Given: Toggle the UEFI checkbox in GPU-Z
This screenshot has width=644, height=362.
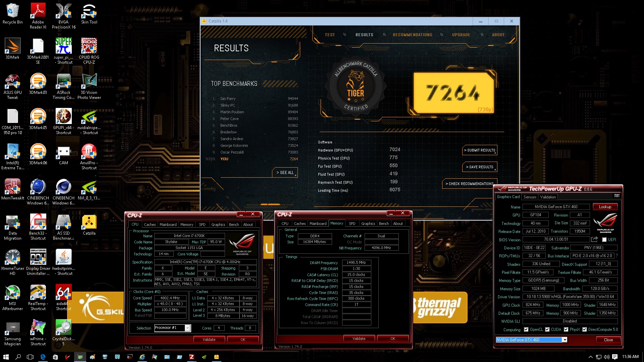Looking at the screenshot, I should click(x=604, y=240).
